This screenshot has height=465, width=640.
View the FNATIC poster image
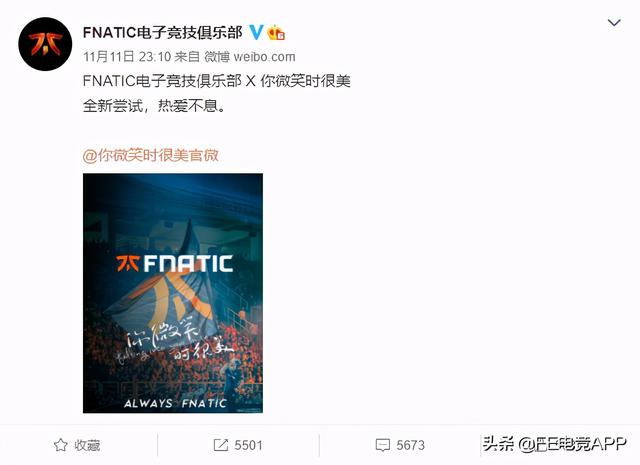click(x=173, y=293)
